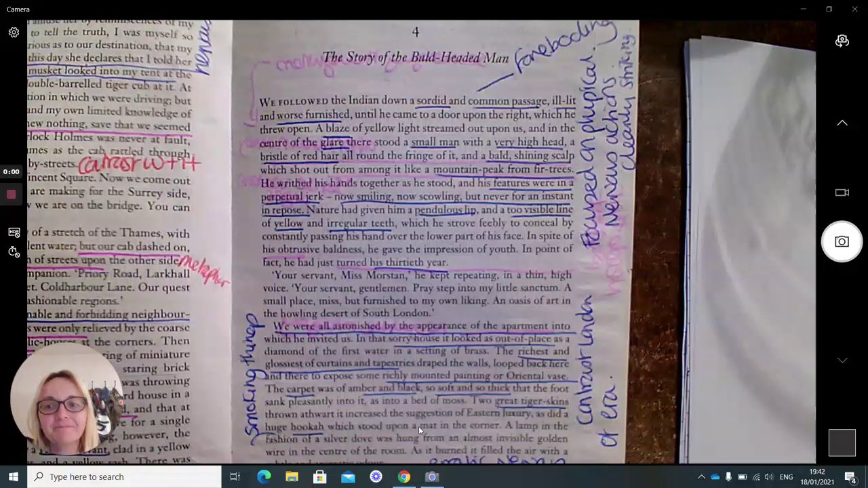Maximize the Camera window

(x=829, y=9)
